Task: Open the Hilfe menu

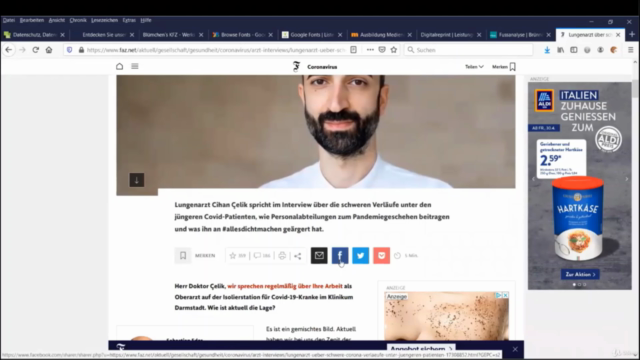Action: 146,20
